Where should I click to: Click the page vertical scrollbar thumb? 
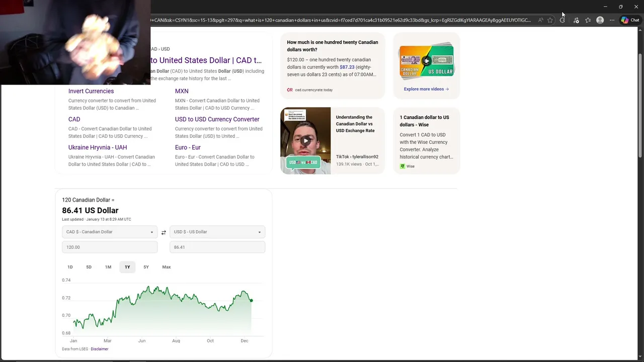click(x=640, y=96)
